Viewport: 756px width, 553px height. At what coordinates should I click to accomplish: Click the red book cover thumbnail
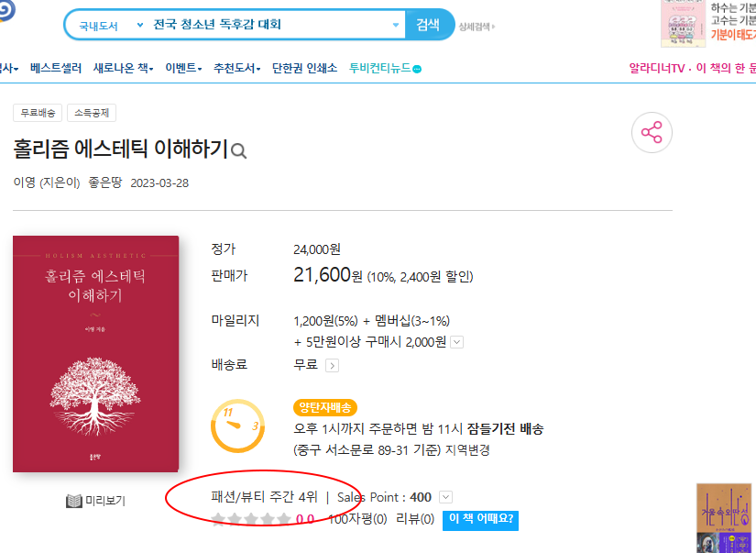point(96,354)
